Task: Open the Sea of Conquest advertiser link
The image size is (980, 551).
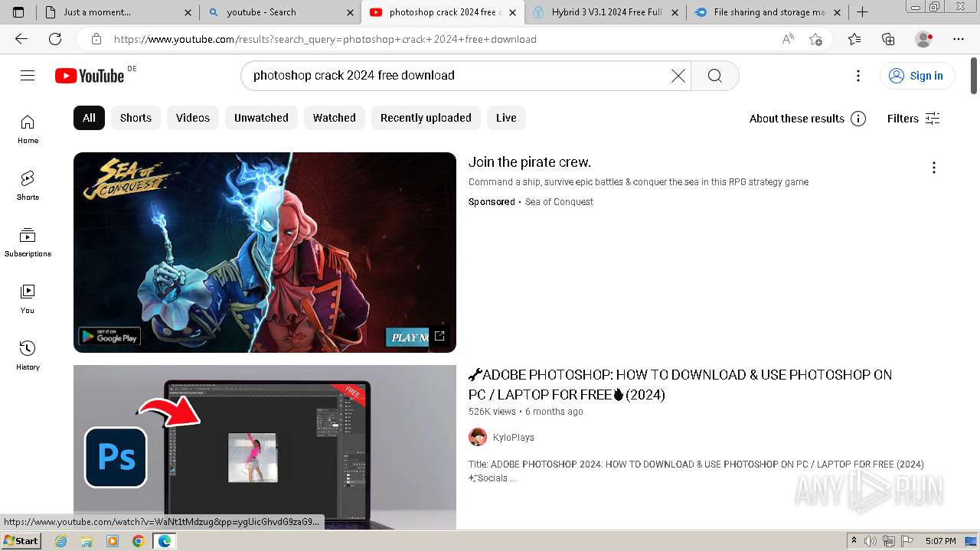Action: (x=559, y=202)
